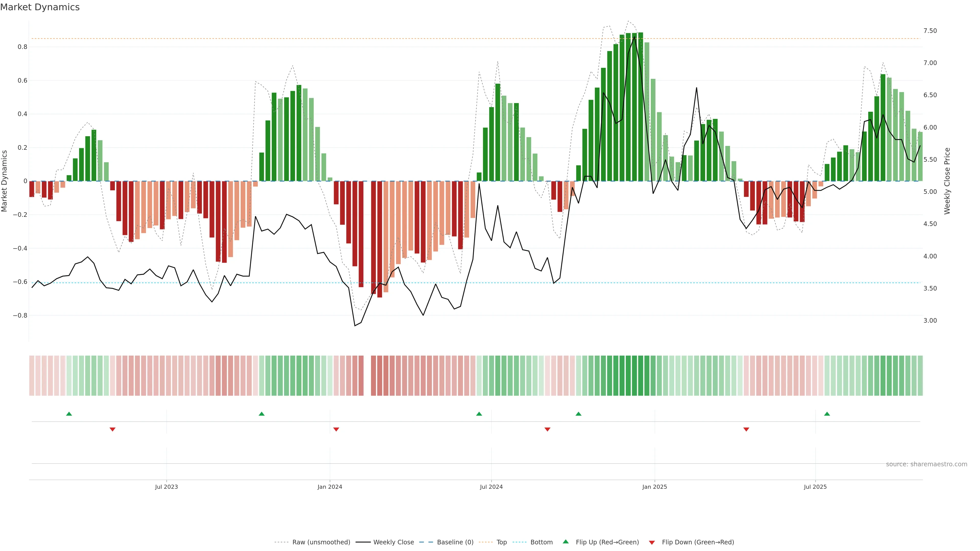Click the red flip-down marker before Jul 2025
This screenshot has height=551, width=980.
746,429
